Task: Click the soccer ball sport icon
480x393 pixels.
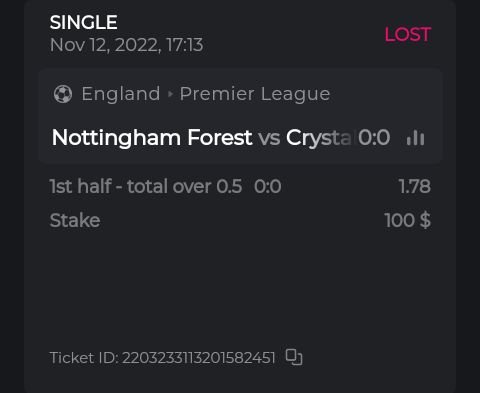Action: pos(63,94)
